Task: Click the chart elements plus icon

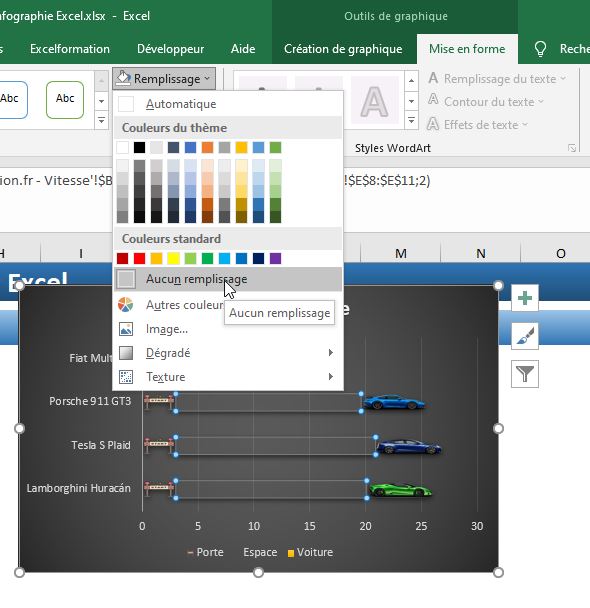Action: (524, 298)
